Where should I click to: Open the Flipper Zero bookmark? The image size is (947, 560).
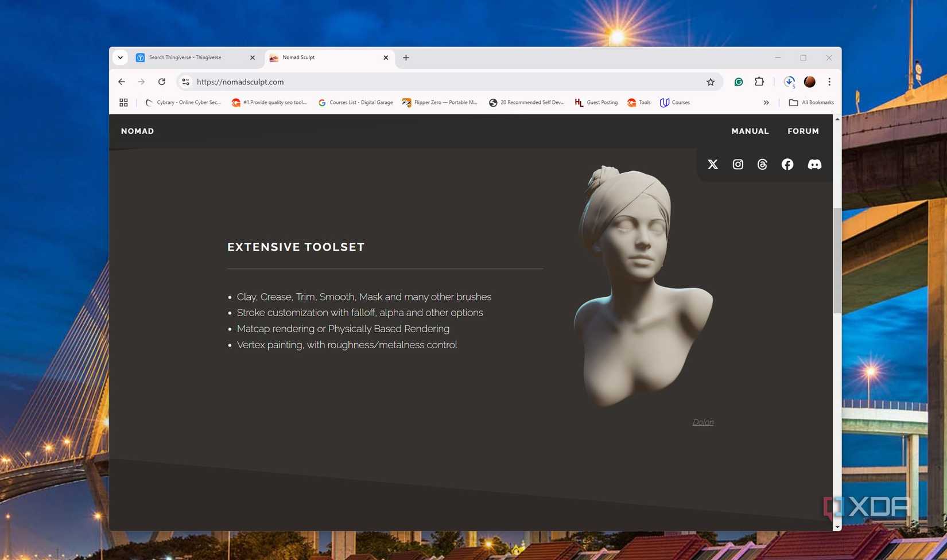point(440,103)
